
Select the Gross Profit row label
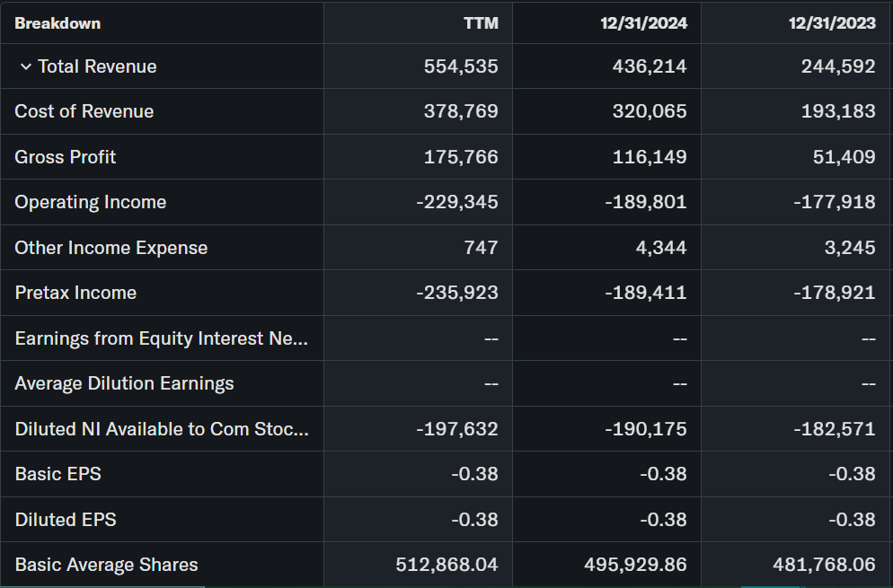point(66,157)
